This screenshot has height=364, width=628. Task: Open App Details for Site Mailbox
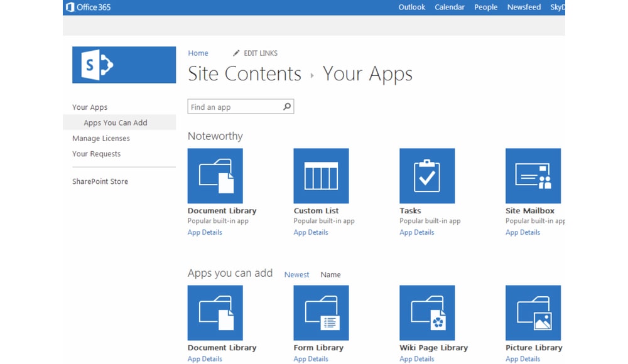click(x=522, y=232)
